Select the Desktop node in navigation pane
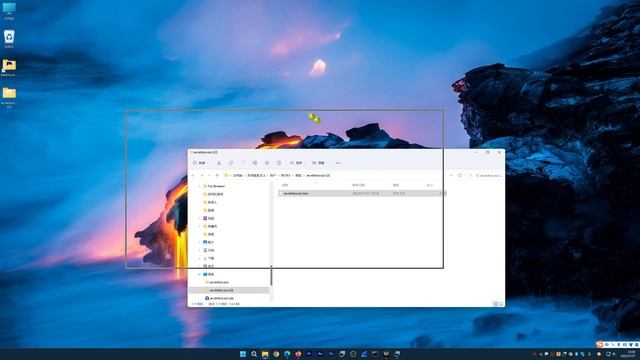 (208, 274)
